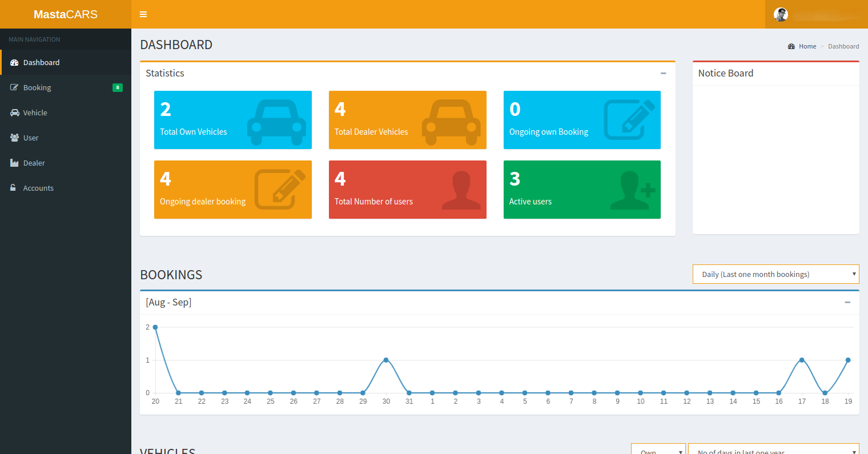
Task: Click the car icon on Total Dealer Vehicles
Action: 451,122
